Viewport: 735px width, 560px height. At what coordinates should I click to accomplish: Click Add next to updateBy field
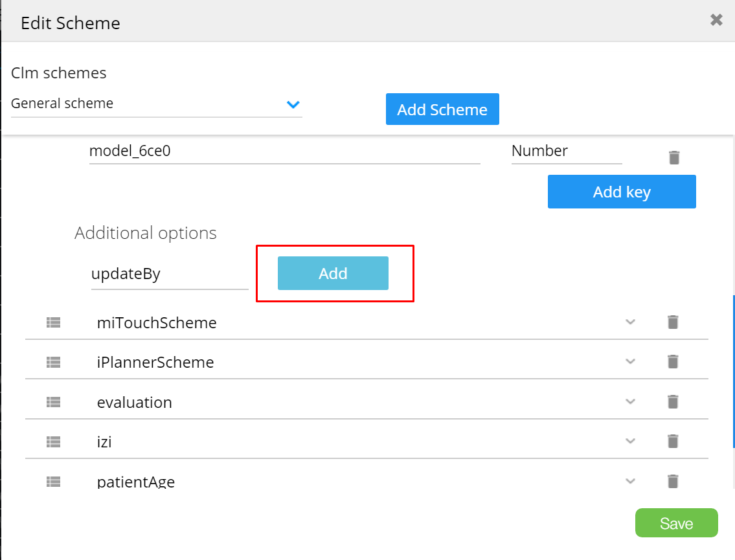point(333,273)
